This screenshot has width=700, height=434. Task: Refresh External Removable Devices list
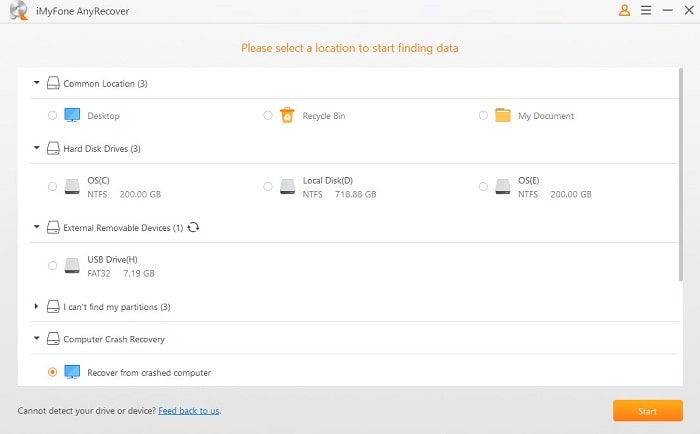point(193,227)
